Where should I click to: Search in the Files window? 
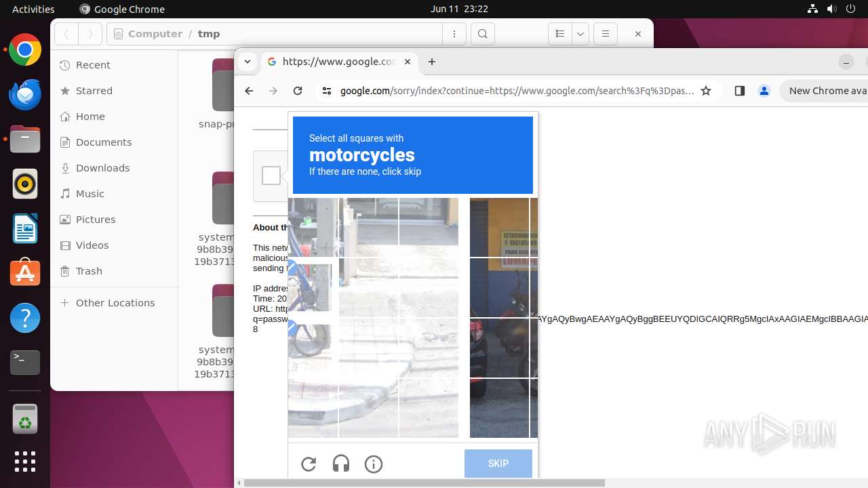pyautogui.click(x=483, y=34)
